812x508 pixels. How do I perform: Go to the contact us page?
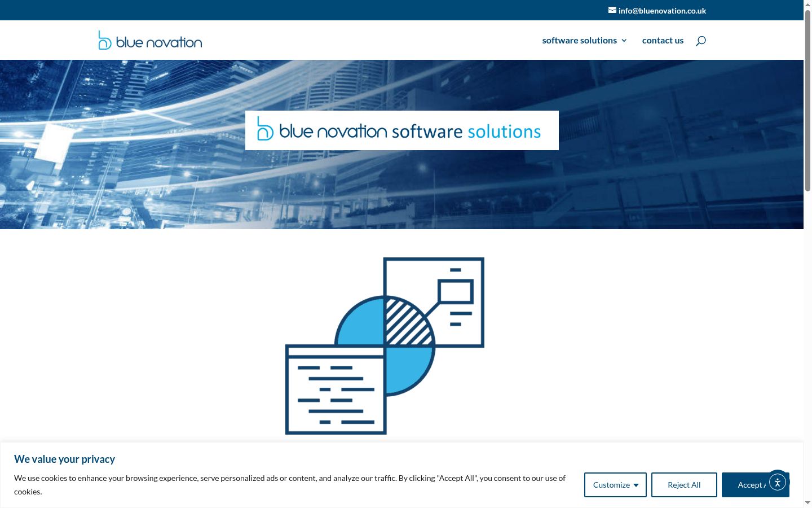663,41
